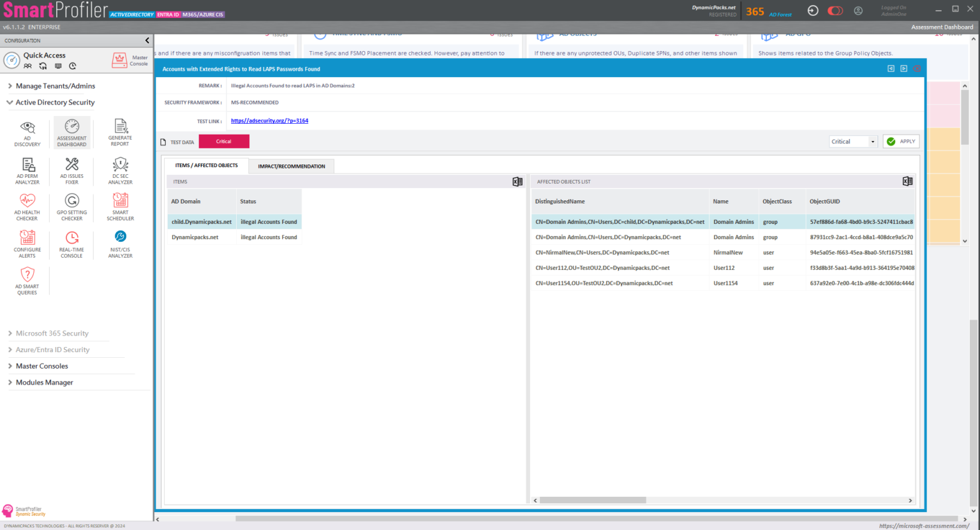Screen dimensions: 980x530
Task: Open NIST/CIS Analyzer
Action: (x=120, y=244)
